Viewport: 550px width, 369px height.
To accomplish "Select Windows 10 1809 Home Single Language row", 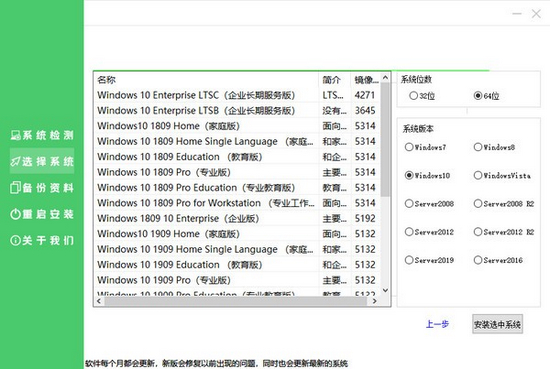I will [237, 141].
